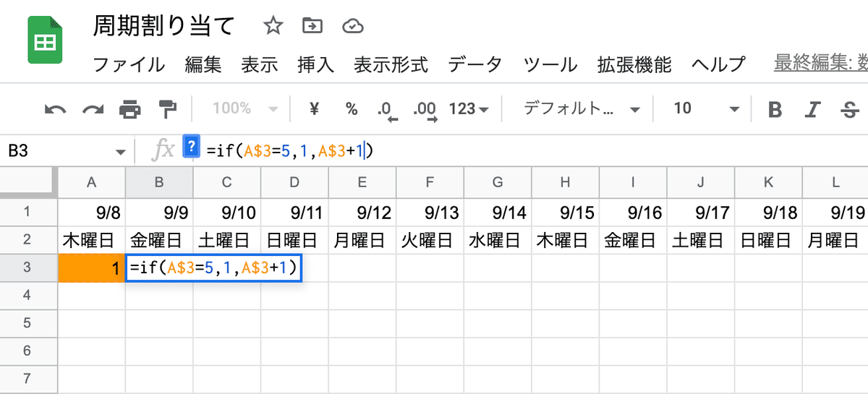Select the 木曜日 cell under 9/15
The height and width of the screenshot is (394, 868).
[x=565, y=240]
